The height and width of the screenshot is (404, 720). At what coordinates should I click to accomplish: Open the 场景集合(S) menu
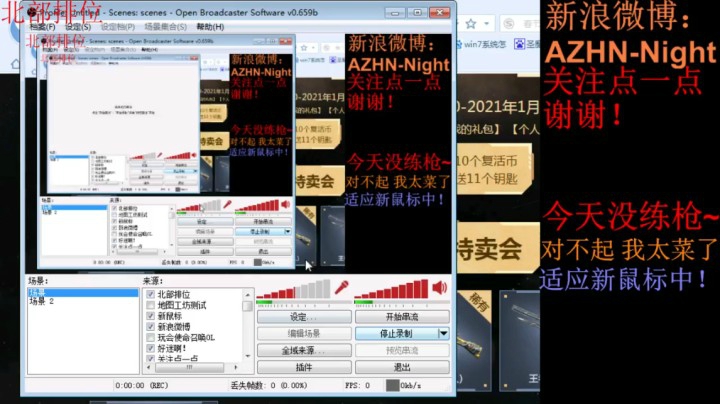[165, 27]
